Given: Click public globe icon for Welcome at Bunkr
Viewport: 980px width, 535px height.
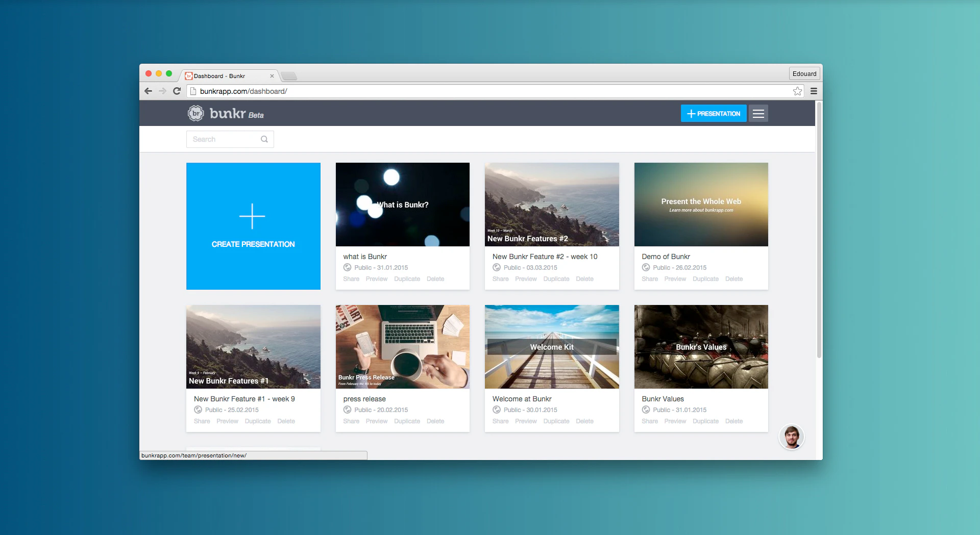Looking at the screenshot, I should [496, 410].
